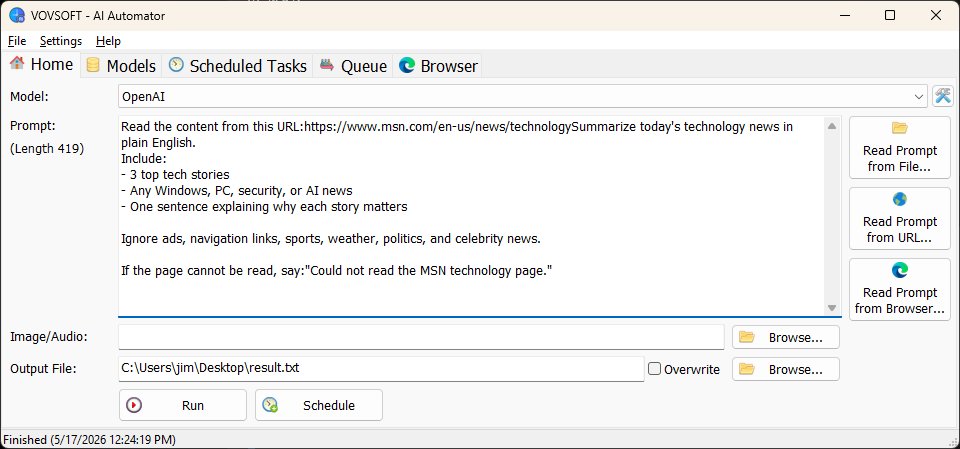Image resolution: width=960 pixels, height=449 pixels.
Task: Click the 'Image/Audio:' label
Action: (49, 336)
